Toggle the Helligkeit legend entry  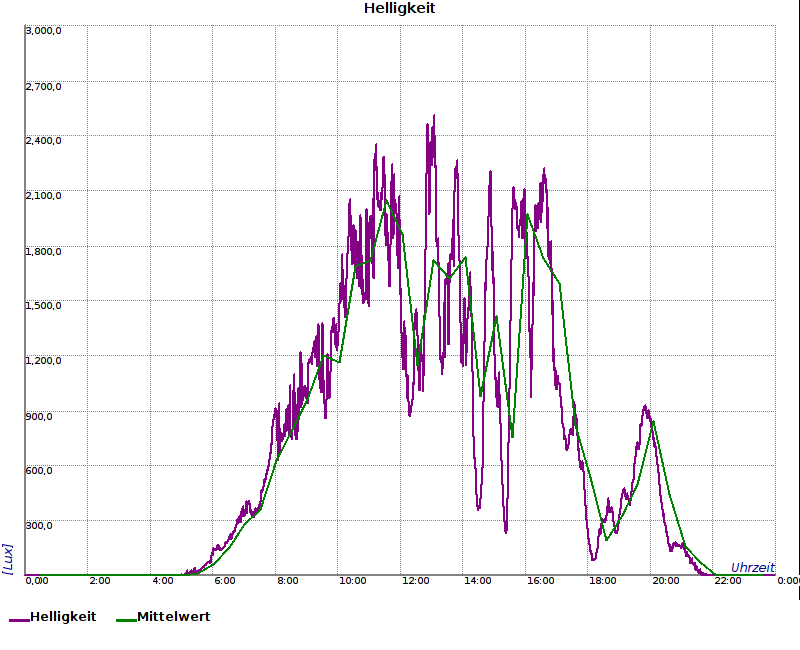pyautogui.click(x=53, y=617)
